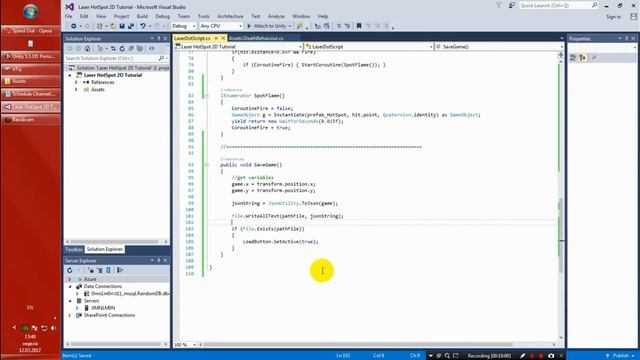The width and height of the screenshot is (640, 360).
Task: Click the notifications flag icon in title bar
Action: pos(499,6)
